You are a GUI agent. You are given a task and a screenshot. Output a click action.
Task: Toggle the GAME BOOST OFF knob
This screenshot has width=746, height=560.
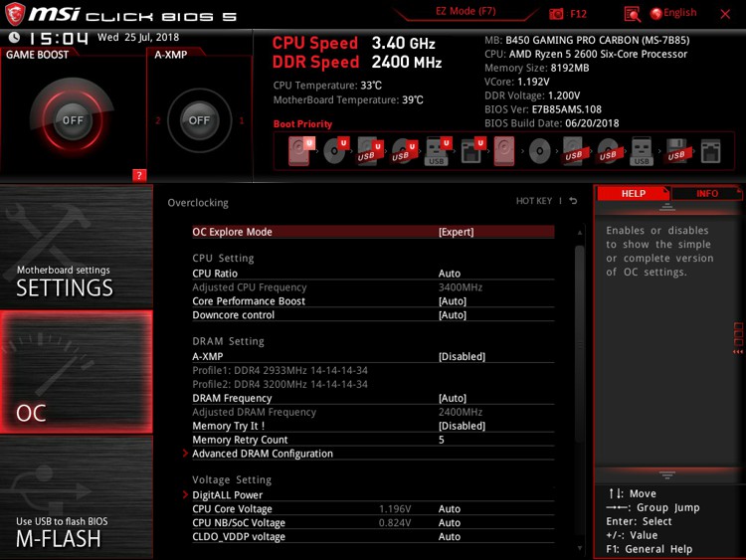[x=73, y=120]
